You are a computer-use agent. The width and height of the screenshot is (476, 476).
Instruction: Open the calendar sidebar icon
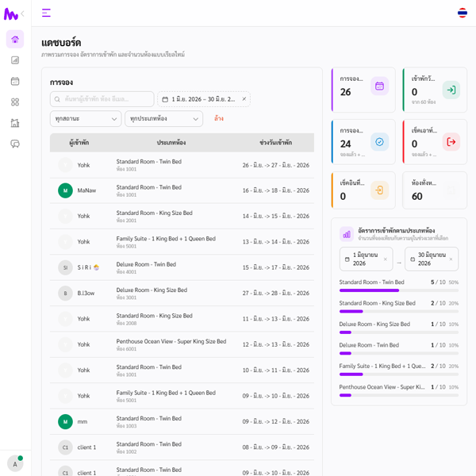coord(15,81)
